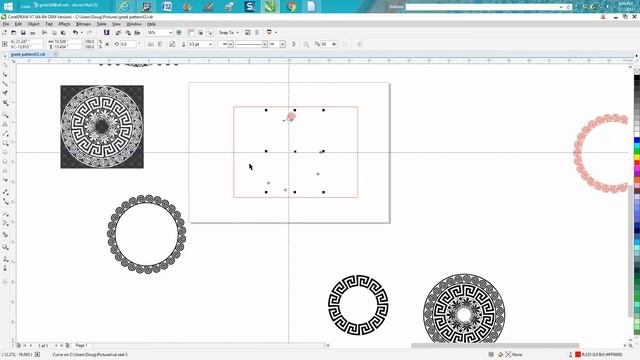
Task: Click the horizontal scrollbar thumb
Action: [495, 345]
